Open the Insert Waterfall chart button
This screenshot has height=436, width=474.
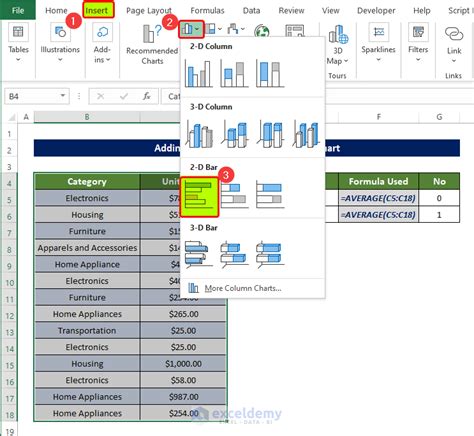tap(236, 29)
